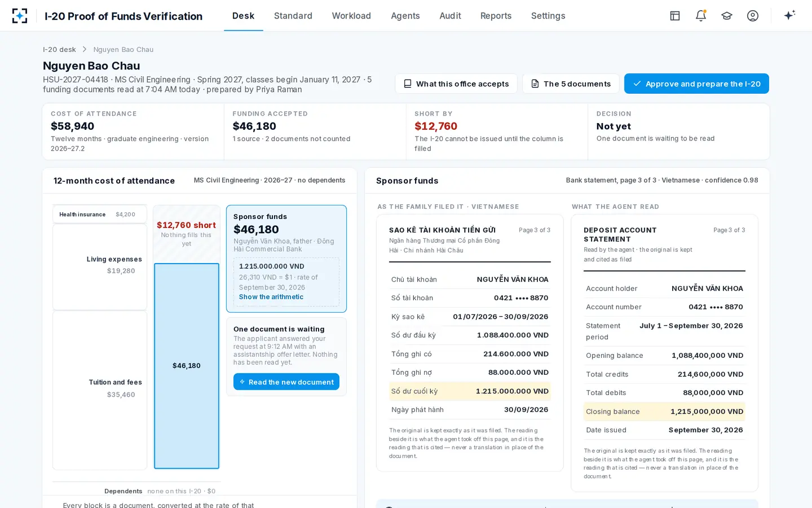This screenshot has height=508, width=812.
Task: Launch the sparkle assistant icon
Action: point(789,15)
